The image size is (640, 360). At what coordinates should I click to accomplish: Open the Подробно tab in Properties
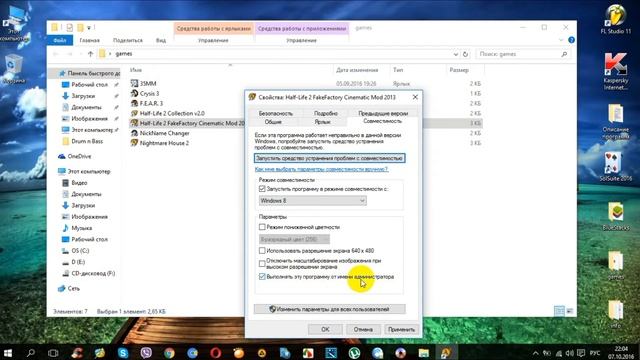[x=326, y=113]
